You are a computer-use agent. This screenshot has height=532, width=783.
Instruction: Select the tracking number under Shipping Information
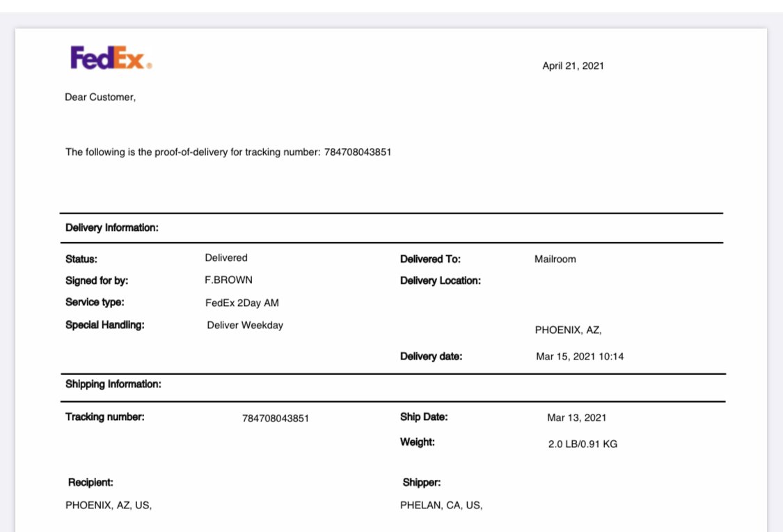coord(276,418)
